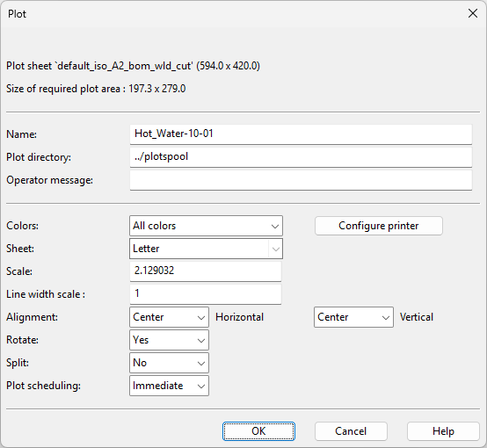The height and width of the screenshot is (448, 487).
Task: Open the Horizontal alignment dropdown
Action: point(169,317)
